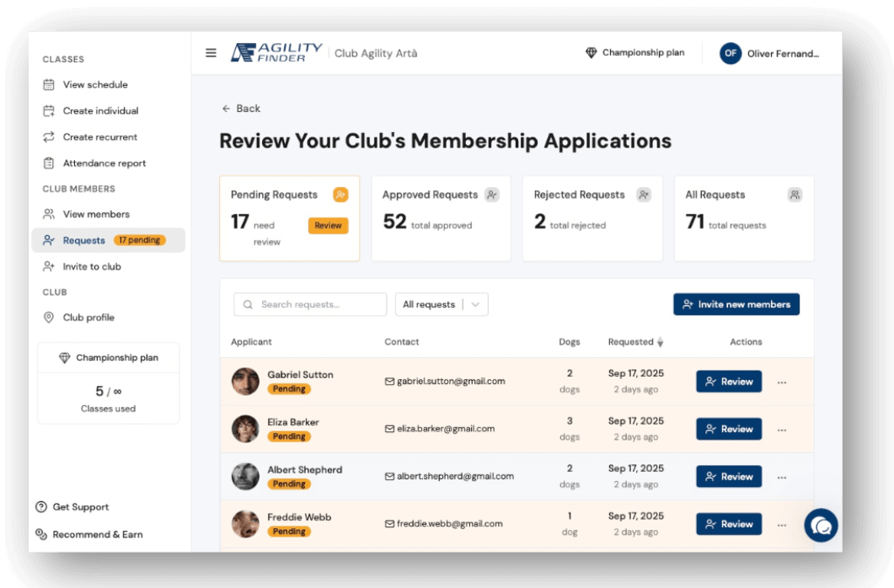The width and height of the screenshot is (894, 588).
Task: Click the Dogs column header
Action: pos(569,342)
